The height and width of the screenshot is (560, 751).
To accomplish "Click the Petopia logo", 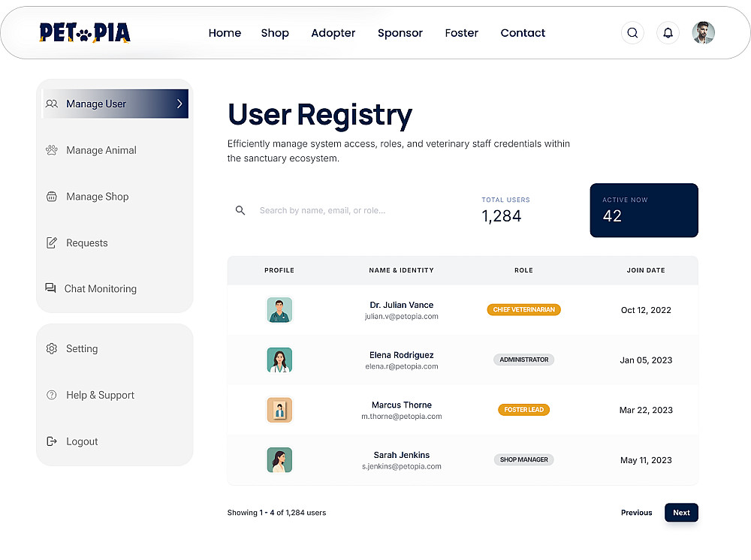I will [x=85, y=33].
